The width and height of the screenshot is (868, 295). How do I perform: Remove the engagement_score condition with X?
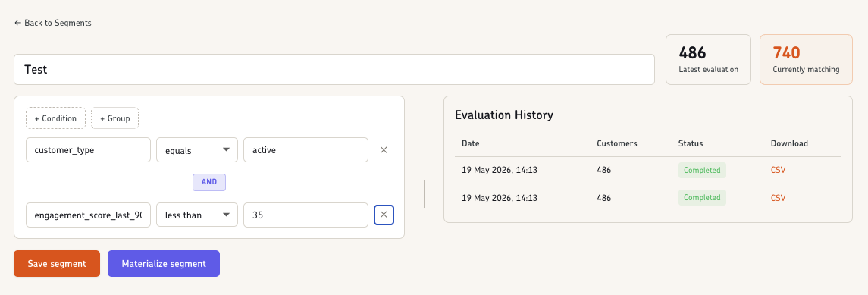click(384, 215)
